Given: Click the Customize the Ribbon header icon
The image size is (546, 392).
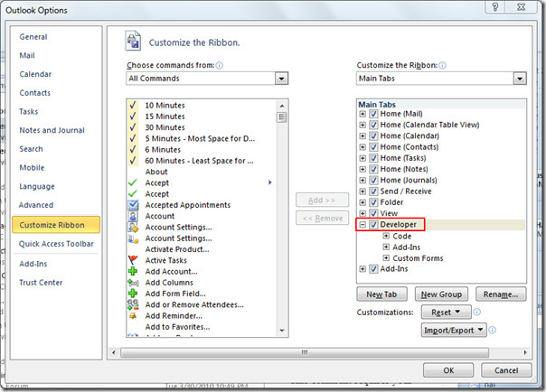Looking at the screenshot, I should coord(133,42).
